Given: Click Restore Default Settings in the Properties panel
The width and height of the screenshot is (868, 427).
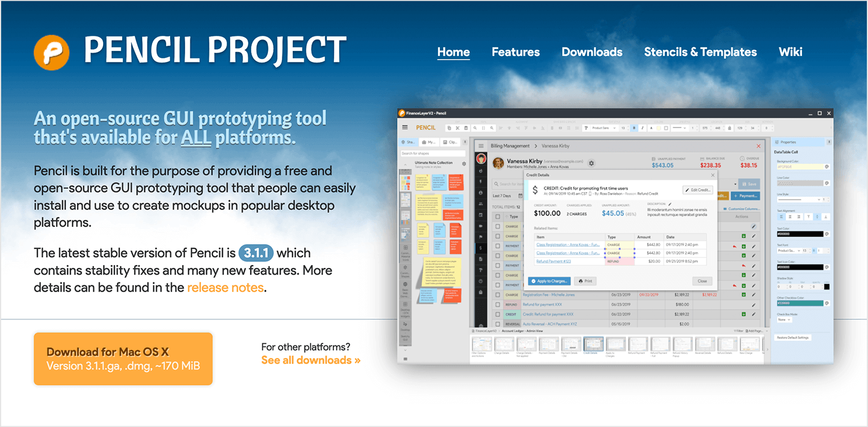Looking at the screenshot, I should coord(793,337).
